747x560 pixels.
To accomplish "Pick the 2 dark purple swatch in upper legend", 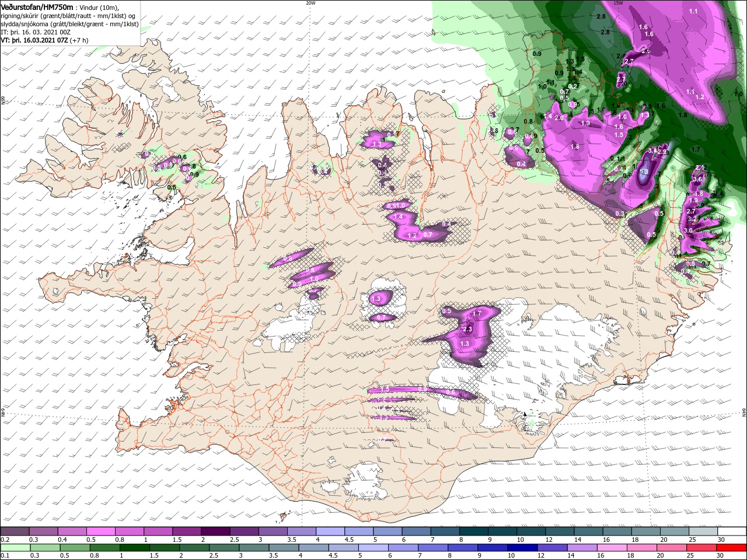I will coord(215,531).
